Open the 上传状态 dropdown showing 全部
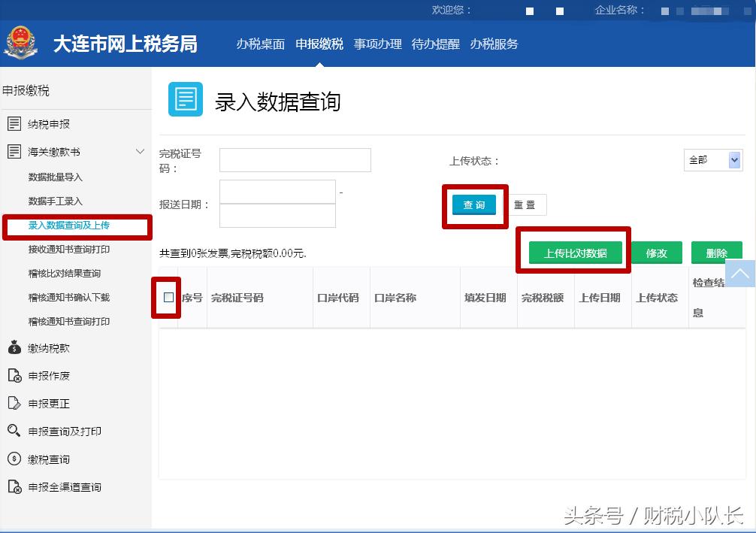This screenshot has height=533, width=756. (x=712, y=159)
